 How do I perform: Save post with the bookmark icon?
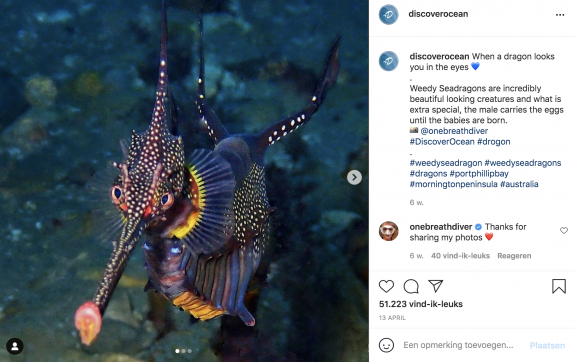click(x=559, y=286)
